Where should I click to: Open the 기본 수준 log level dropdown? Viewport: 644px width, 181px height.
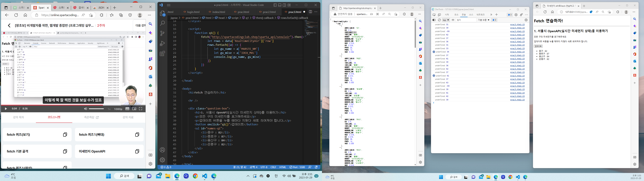[484, 20]
